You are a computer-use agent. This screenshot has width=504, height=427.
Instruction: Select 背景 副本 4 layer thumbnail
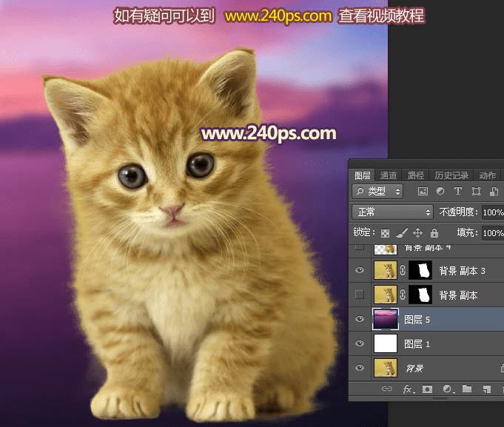386,249
